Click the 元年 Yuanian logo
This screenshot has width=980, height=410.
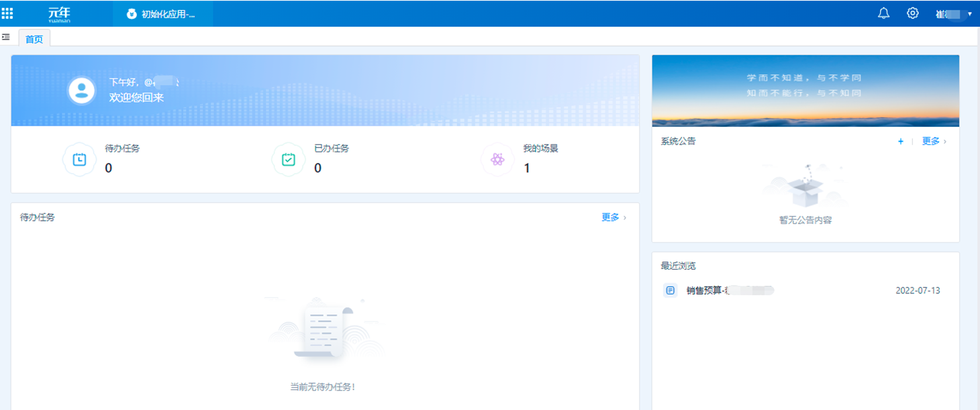pyautogui.click(x=59, y=13)
